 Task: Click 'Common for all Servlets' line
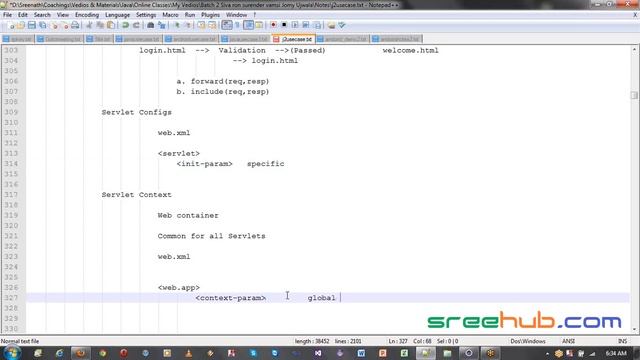tap(211, 236)
